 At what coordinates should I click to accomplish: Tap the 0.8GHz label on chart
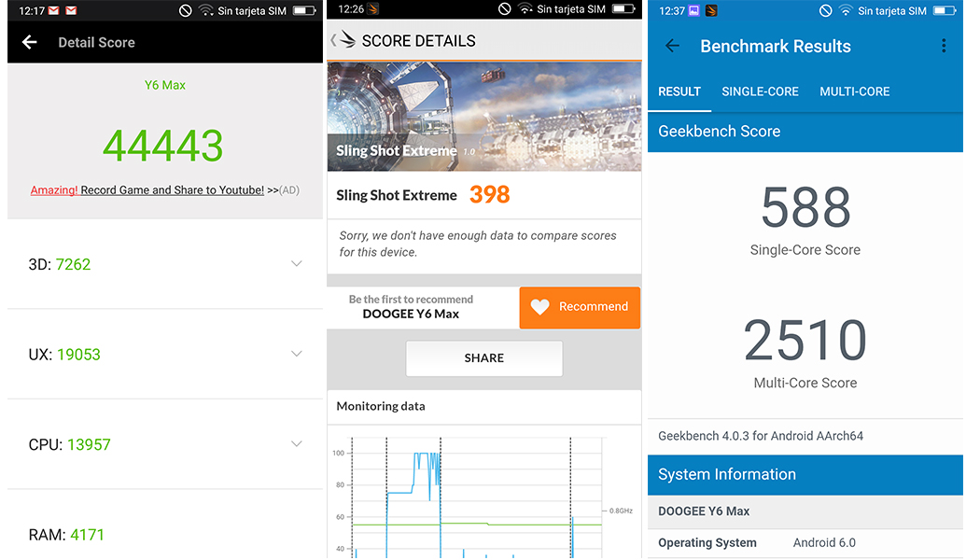point(621,511)
